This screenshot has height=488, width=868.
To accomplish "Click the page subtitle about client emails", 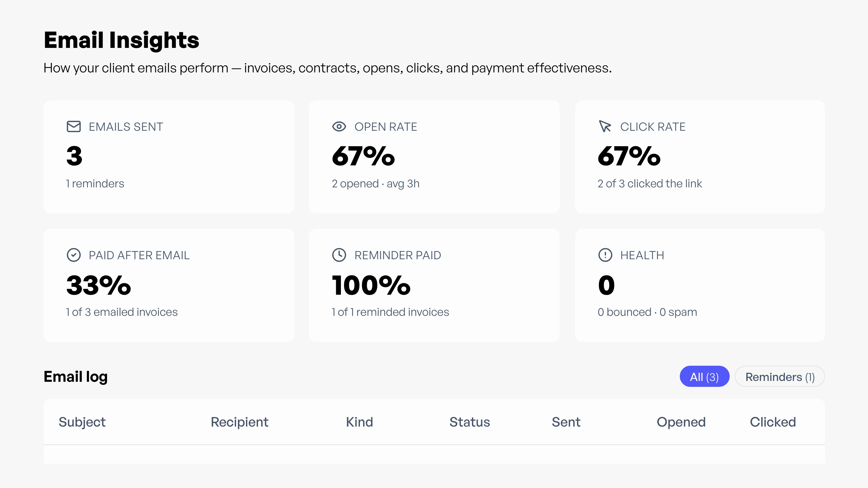I will pyautogui.click(x=328, y=68).
